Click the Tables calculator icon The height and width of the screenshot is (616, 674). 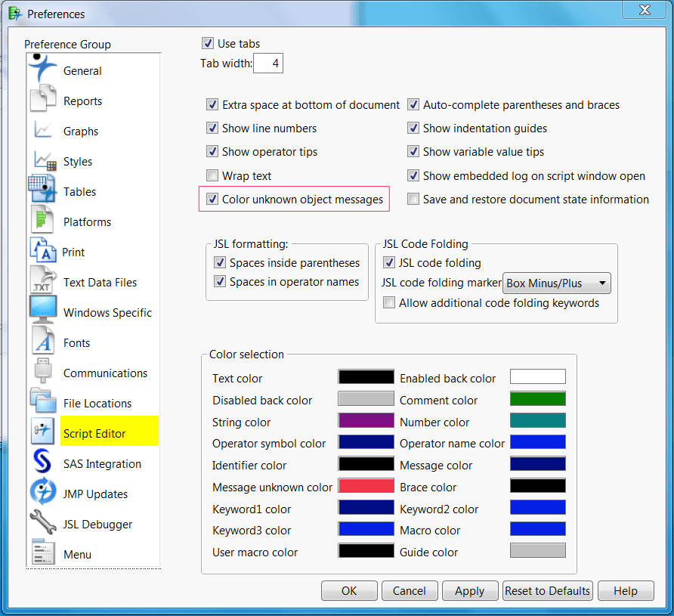[42, 187]
